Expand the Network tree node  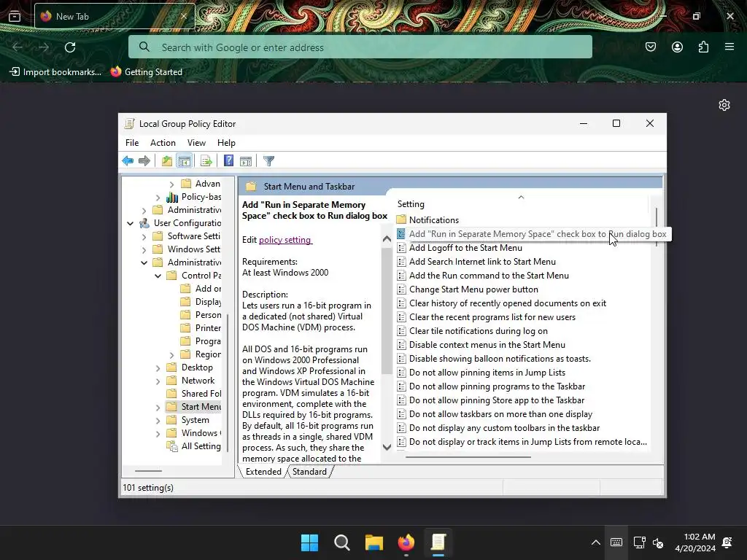(x=158, y=381)
